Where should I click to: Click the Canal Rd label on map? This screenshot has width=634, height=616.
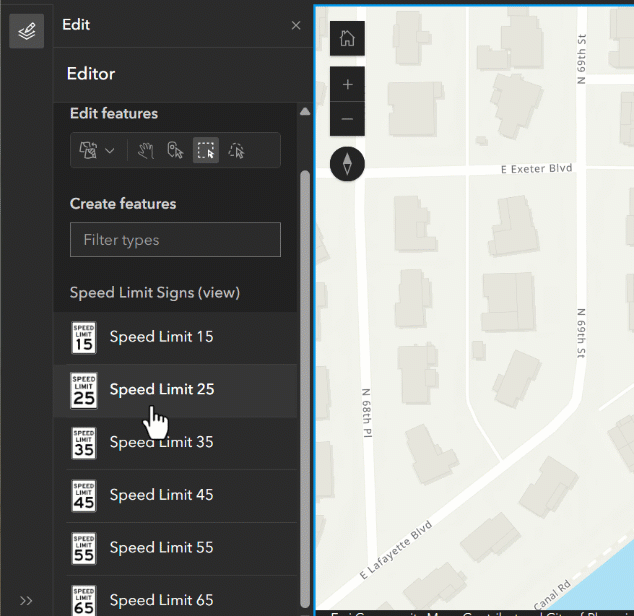pyautogui.click(x=552, y=594)
